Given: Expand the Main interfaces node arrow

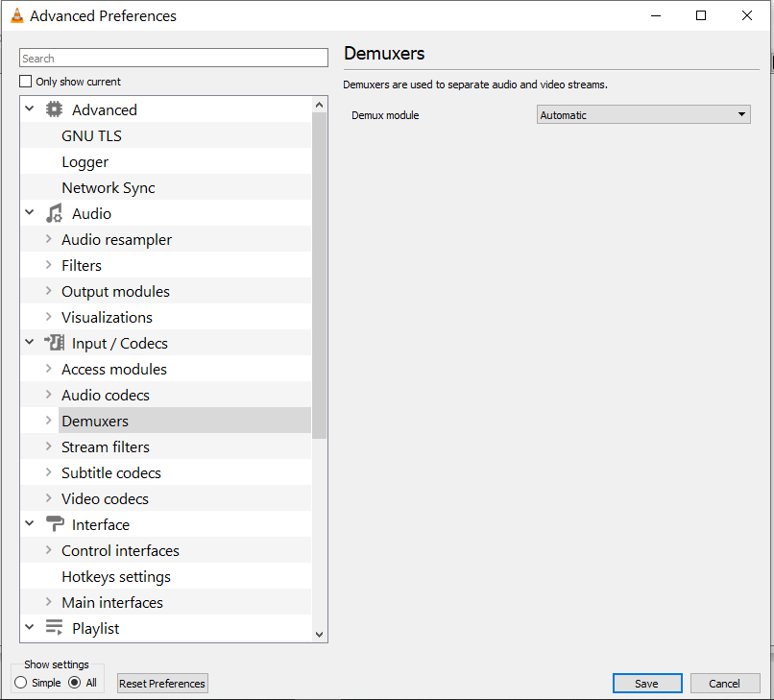Looking at the screenshot, I should point(48,602).
